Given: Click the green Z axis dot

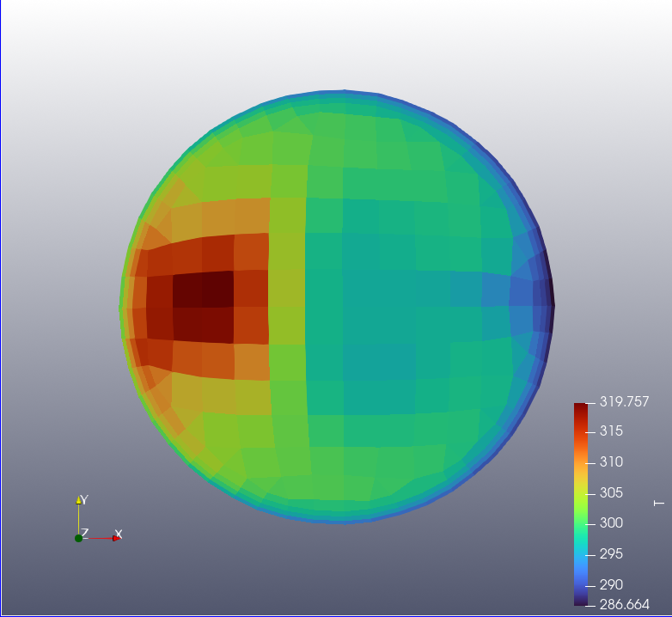Looking at the screenshot, I should [x=78, y=538].
